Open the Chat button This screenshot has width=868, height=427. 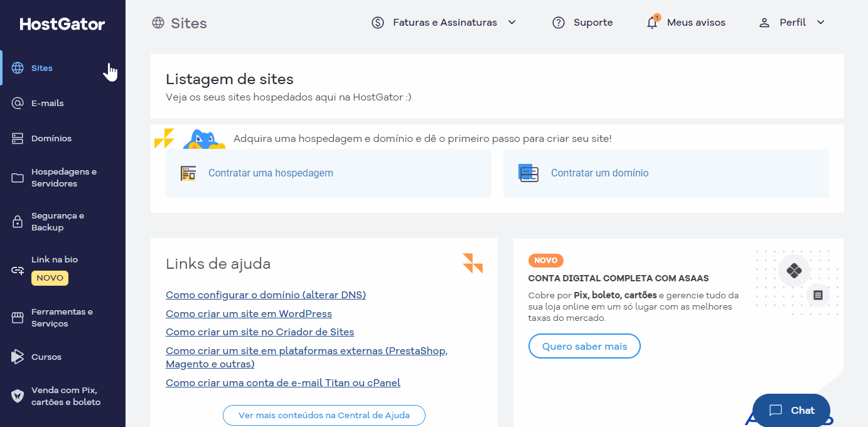click(x=791, y=410)
